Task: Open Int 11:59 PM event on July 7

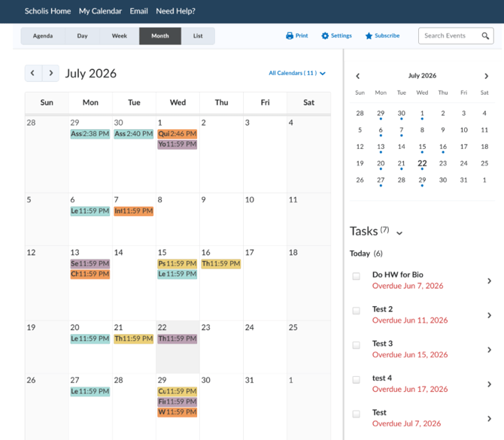Action: [x=134, y=211]
